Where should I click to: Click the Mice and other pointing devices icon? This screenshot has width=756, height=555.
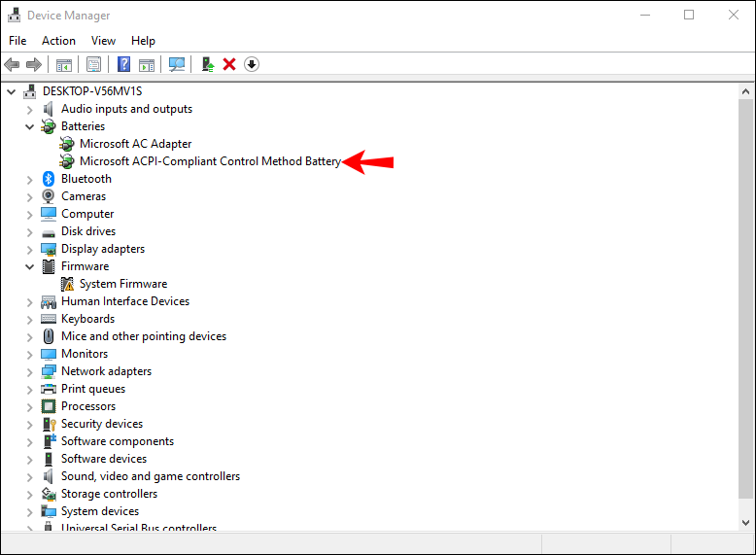[x=49, y=336]
